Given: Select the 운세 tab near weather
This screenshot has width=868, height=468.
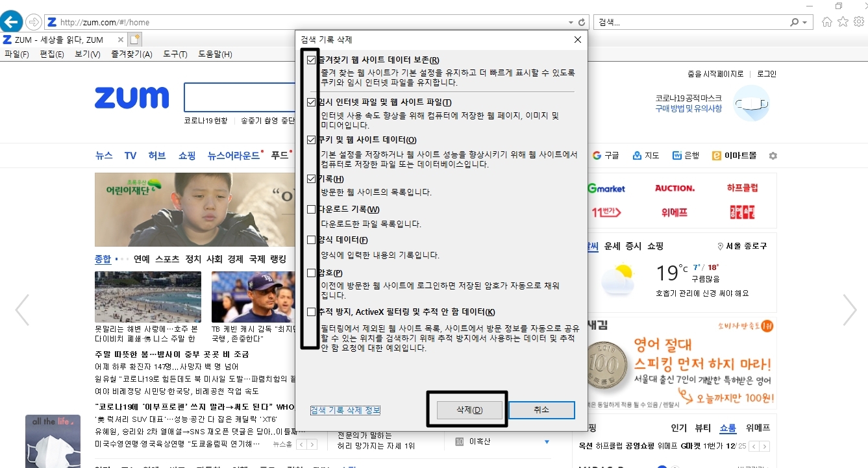Looking at the screenshot, I should pos(612,246).
